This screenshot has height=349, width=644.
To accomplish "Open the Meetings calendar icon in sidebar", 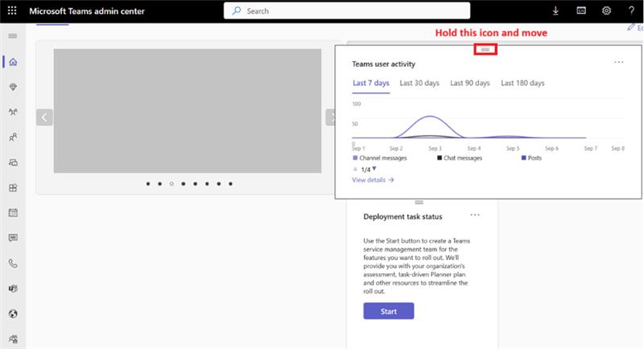I will (x=13, y=212).
